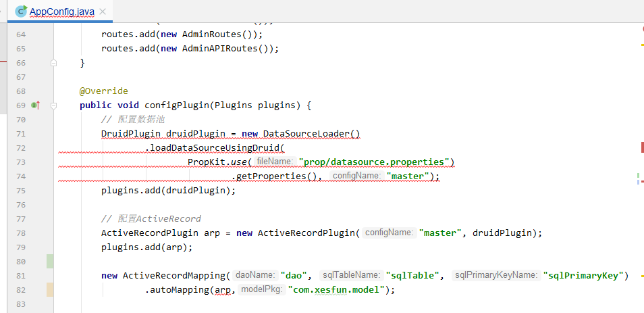
Task: Click line number 83 in the gutter
Action: (20, 304)
